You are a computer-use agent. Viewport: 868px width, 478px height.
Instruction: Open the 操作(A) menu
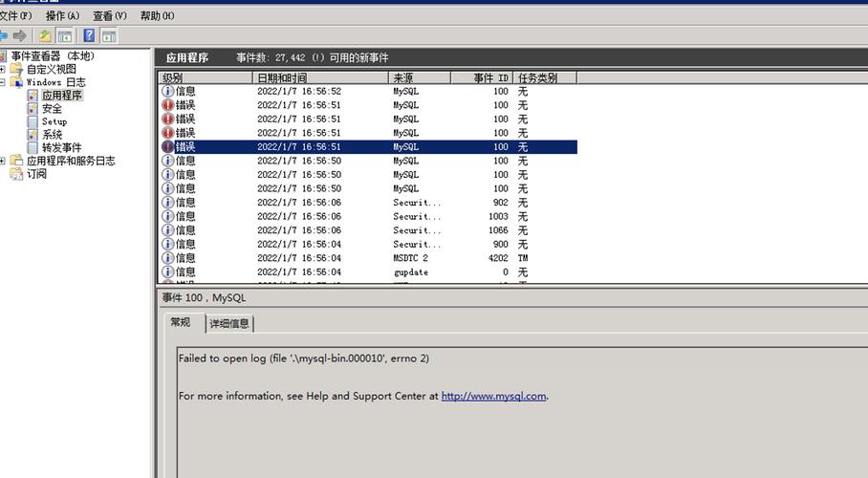tap(62, 16)
